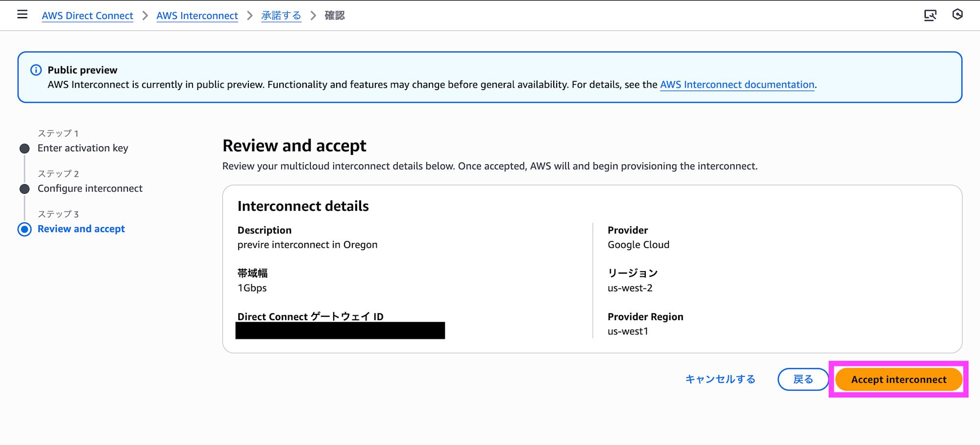Click the CloudShell icon in top bar
Image resolution: width=980 pixels, height=445 pixels.
930,15
